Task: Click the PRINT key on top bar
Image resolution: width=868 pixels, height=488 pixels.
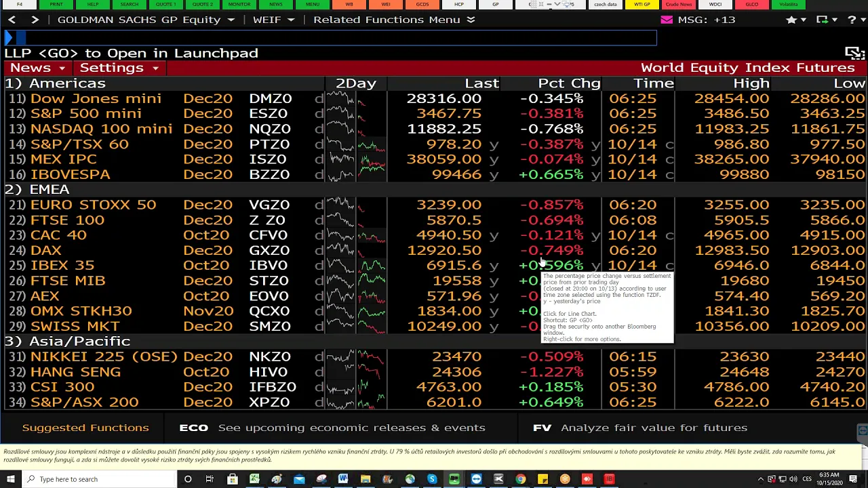Action: [56, 4]
